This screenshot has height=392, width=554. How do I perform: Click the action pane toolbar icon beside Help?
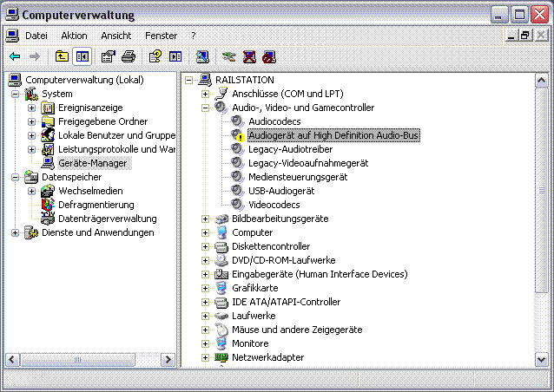(175, 56)
